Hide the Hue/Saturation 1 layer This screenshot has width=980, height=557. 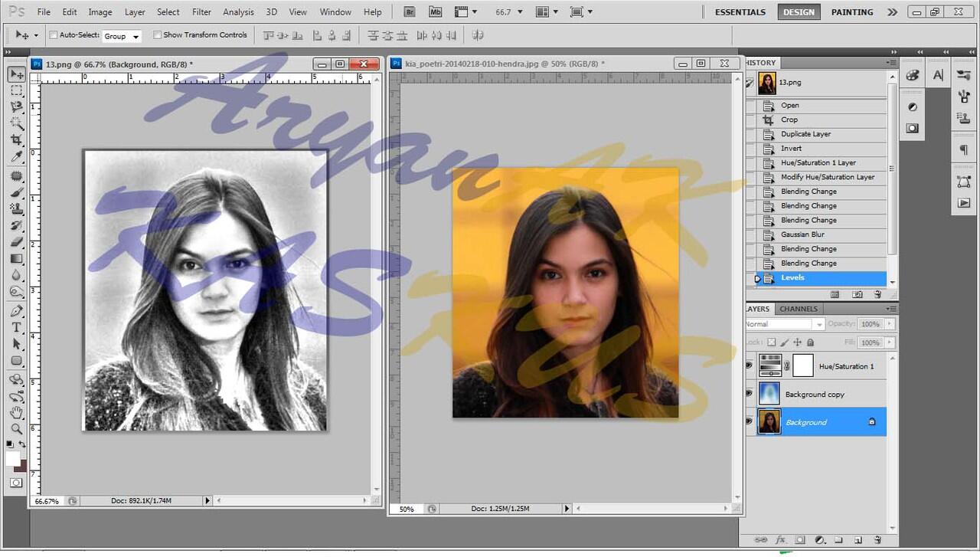click(750, 366)
